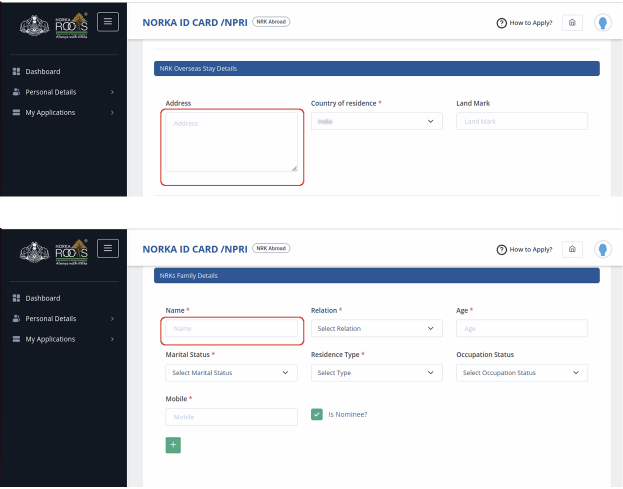Click Personal Details people icon in top sidebar
The height and width of the screenshot is (489, 623).
pyautogui.click(x=16, y=92)
